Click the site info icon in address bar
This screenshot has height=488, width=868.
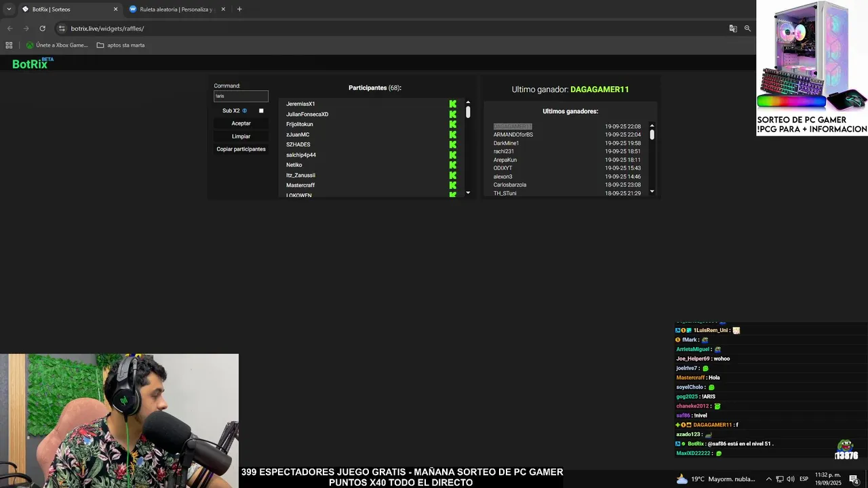click(62, 28)
